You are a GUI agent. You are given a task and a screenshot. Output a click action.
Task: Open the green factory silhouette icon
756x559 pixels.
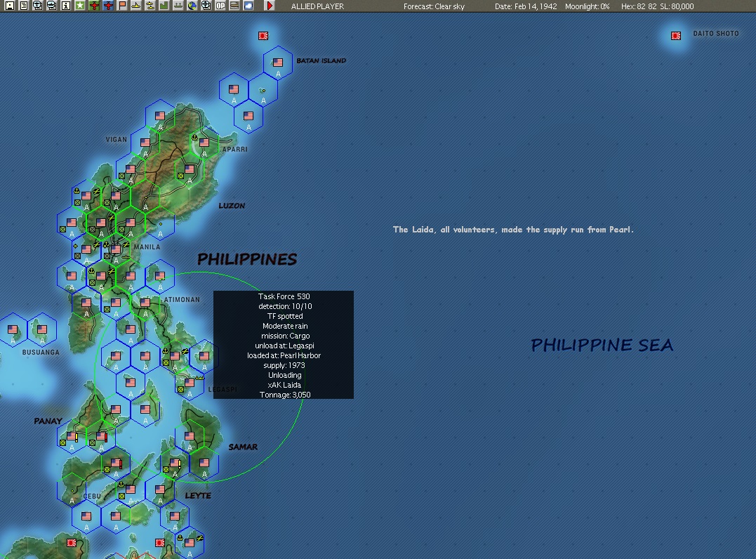click(164, 6)
